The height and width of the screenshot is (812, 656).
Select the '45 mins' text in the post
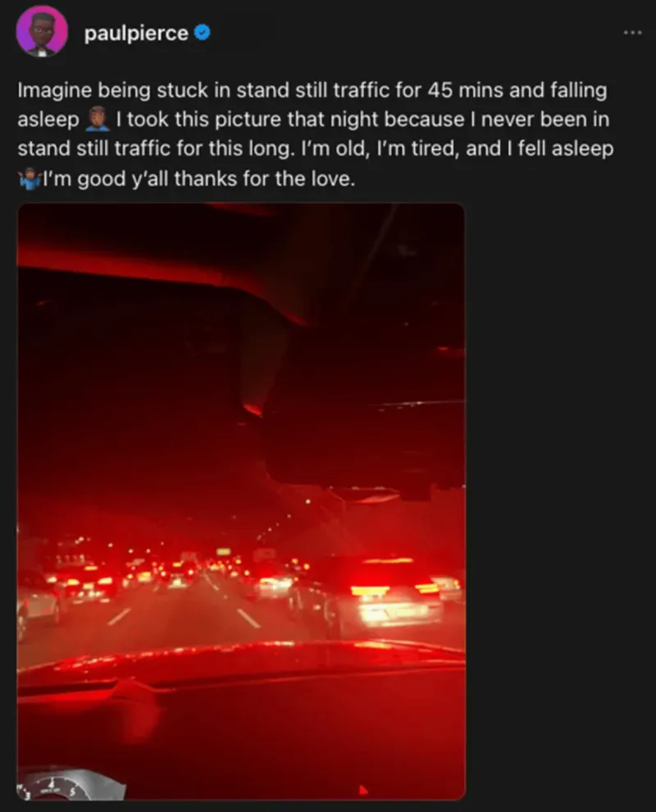(466, 90)
